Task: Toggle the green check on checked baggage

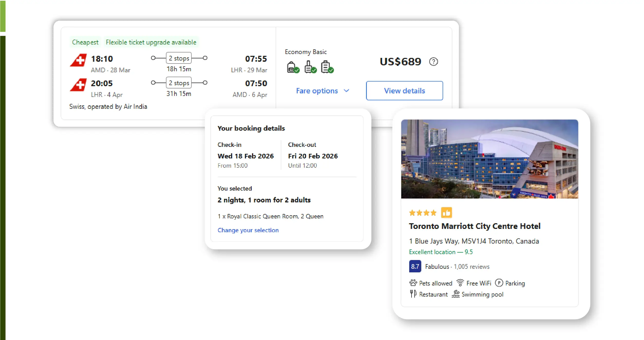Action: (x=331, y=70)
